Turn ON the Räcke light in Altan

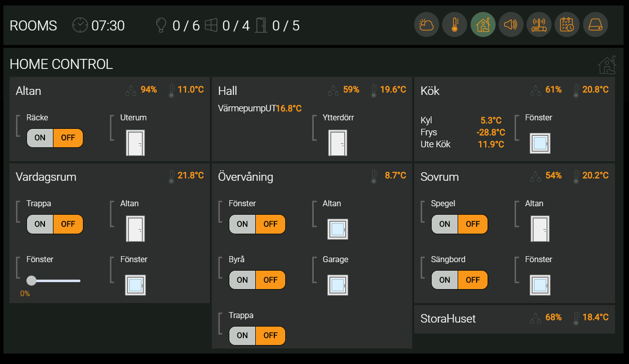[x=40, y=138]
